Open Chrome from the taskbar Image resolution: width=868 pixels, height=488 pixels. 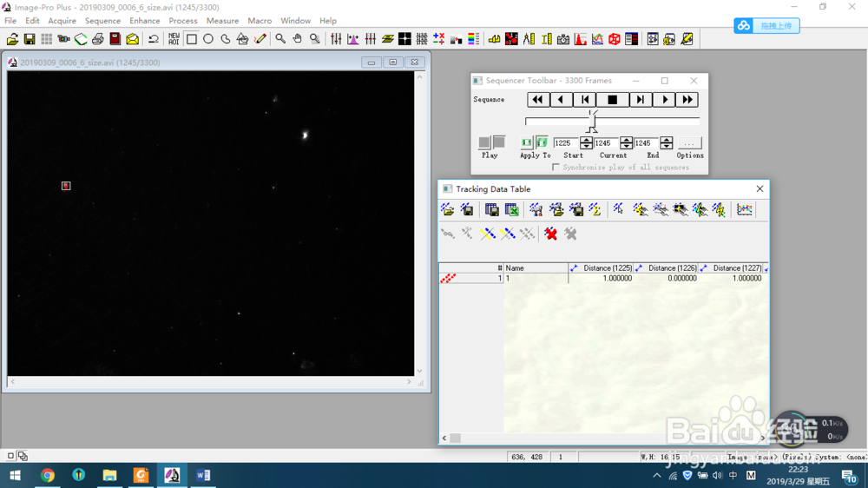[x=48, y=475]
